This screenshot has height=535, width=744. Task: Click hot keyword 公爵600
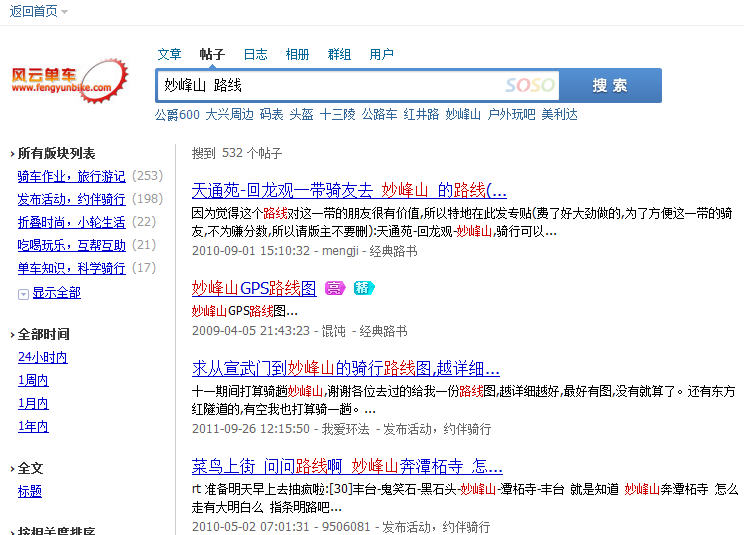point(177,115)
